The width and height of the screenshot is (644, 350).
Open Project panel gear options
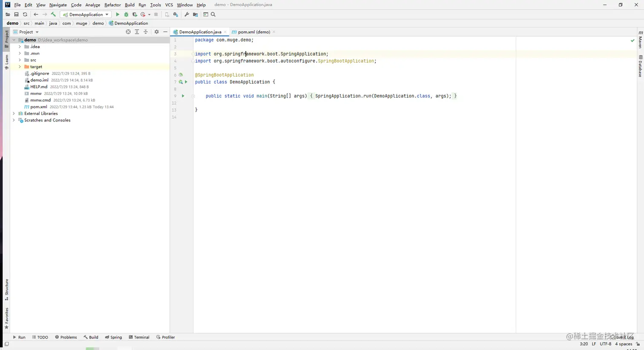pos(156,32)
